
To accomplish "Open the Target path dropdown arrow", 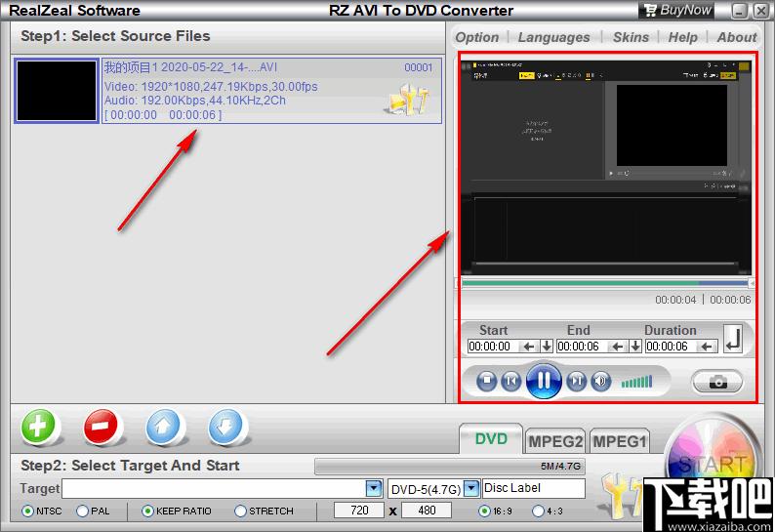I will (x=374, y=488).
